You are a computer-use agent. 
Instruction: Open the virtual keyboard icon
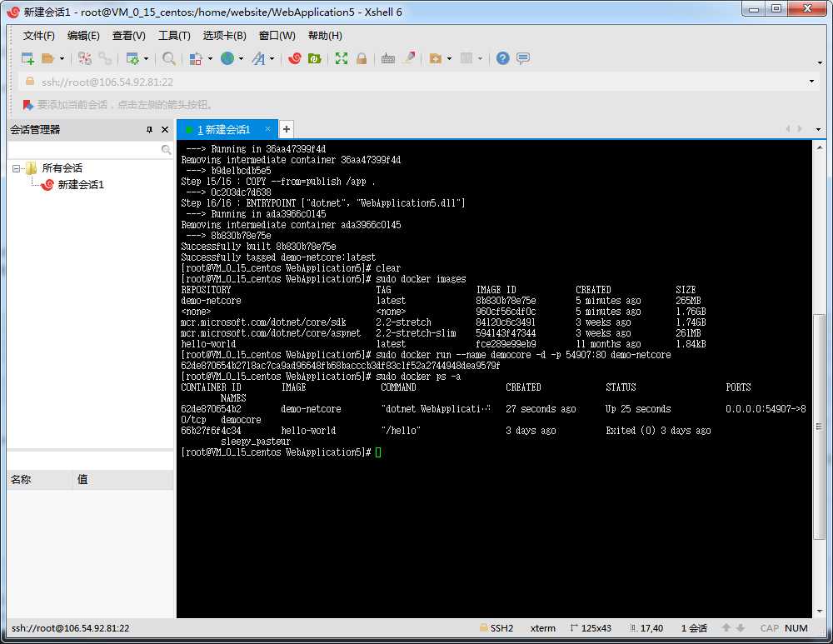(x=388, y=58)
